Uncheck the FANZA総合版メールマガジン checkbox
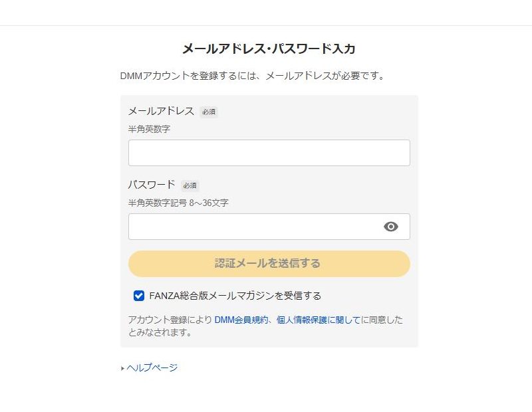The image size is (532, 412). pos(139,296)
